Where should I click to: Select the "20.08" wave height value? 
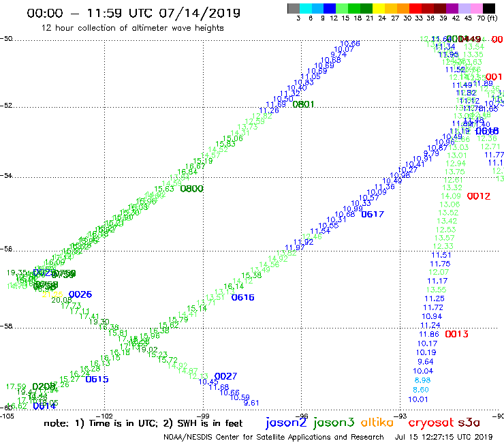tap(61, 300)
